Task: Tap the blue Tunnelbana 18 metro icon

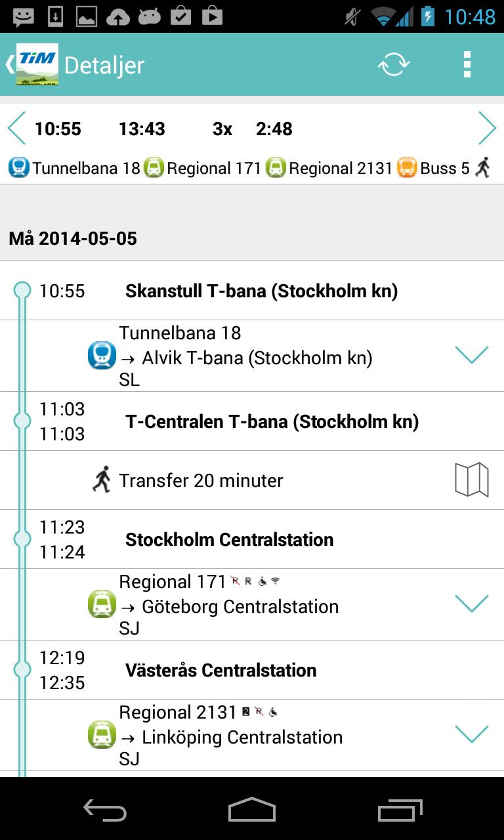Action: pyautogui.click(x=102, y=356)
